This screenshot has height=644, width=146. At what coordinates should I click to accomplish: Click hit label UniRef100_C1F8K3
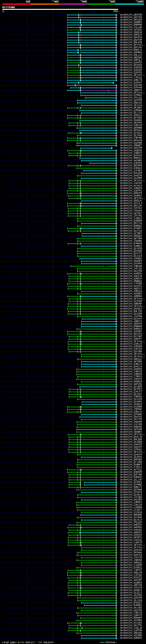(x=131, y=170)
